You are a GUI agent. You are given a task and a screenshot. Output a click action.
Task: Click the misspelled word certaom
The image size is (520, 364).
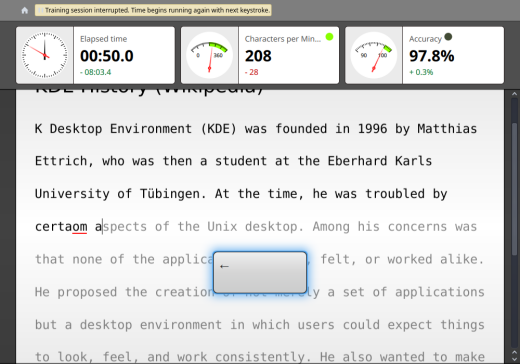[61, 227]
